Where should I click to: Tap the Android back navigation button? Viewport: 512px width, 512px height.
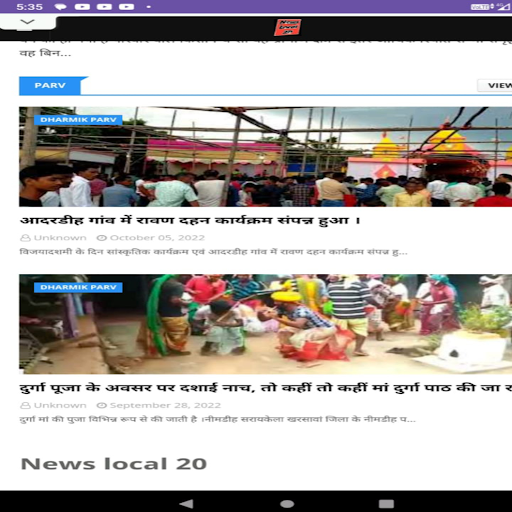186,503
